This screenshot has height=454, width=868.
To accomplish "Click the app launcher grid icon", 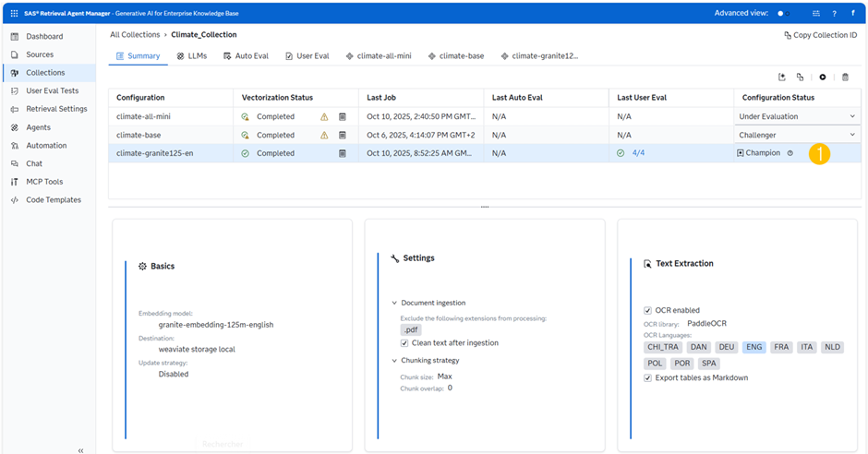I will coord(14,14).
